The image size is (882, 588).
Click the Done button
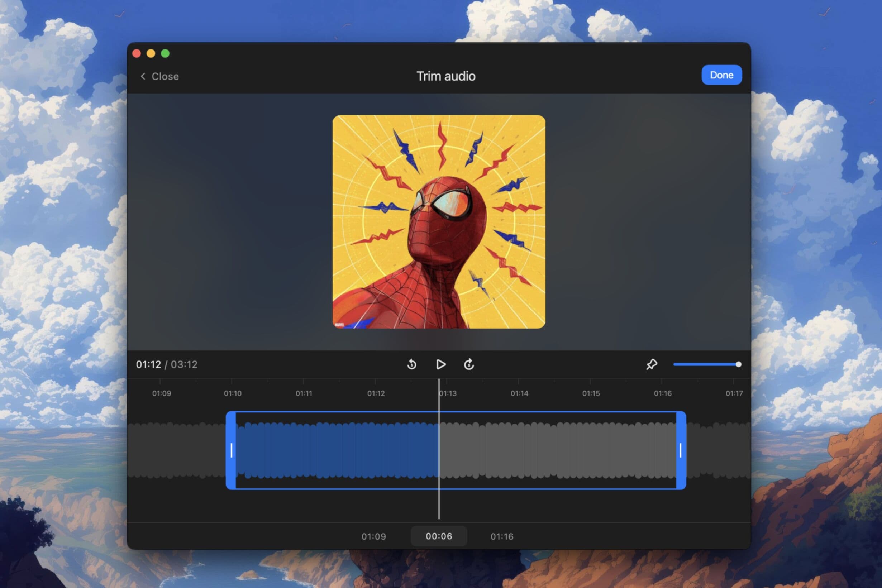pyautogui.click(x=721, y=75)
